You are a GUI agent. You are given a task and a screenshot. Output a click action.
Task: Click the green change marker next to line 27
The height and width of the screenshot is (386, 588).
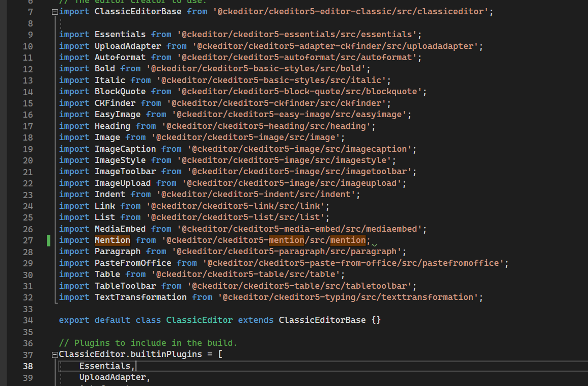tap(48, 240)
